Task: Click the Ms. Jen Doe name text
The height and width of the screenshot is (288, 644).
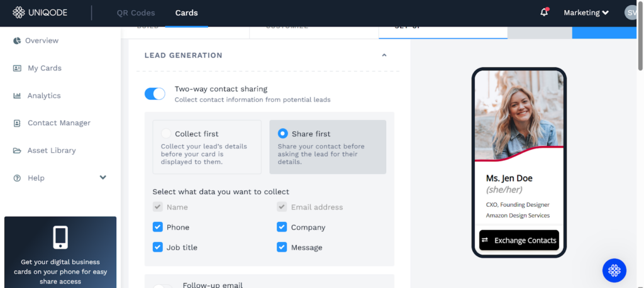Action: (x=509, y=179)
